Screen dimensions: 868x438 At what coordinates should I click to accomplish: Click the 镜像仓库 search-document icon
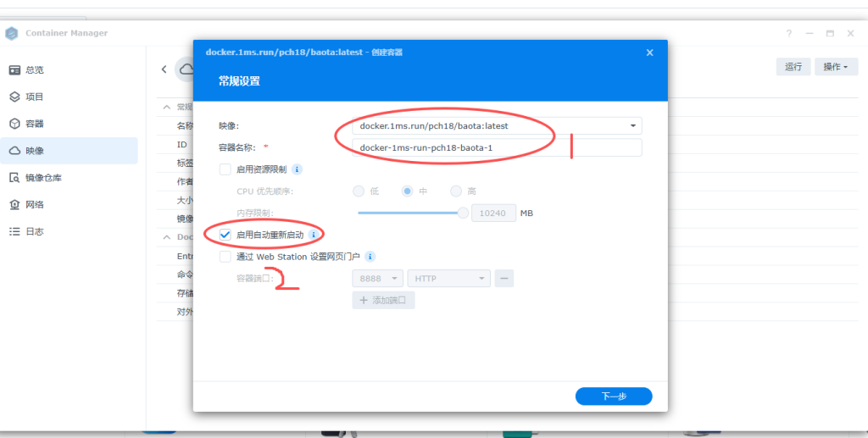click(15, 178)
